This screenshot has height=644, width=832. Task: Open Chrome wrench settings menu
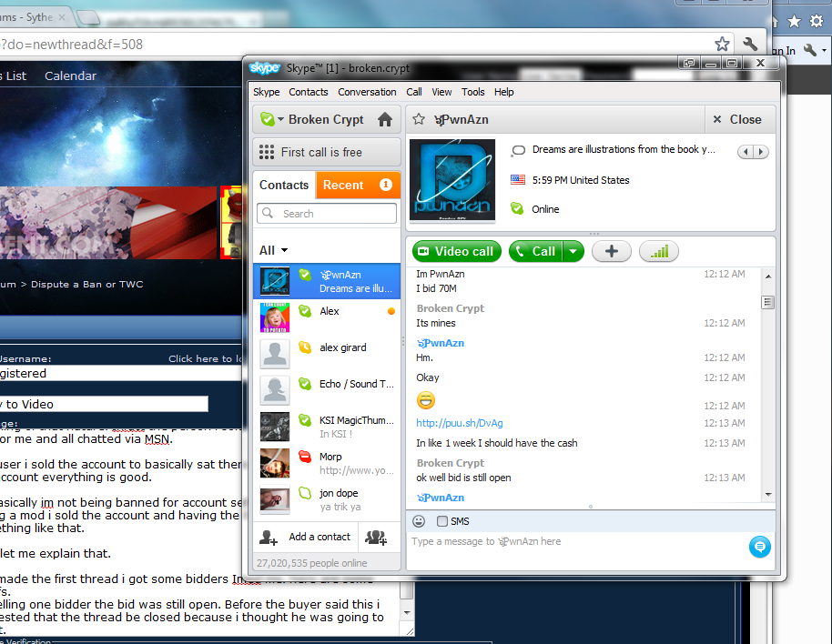(x=750, y=44)
